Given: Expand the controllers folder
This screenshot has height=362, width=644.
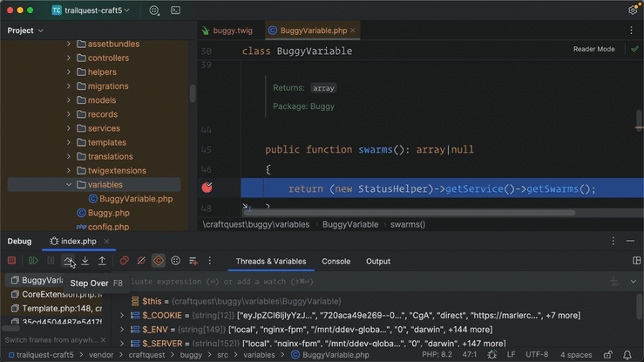Looking at the screenshot, I should pyautogui.click(x=69, y=58).
